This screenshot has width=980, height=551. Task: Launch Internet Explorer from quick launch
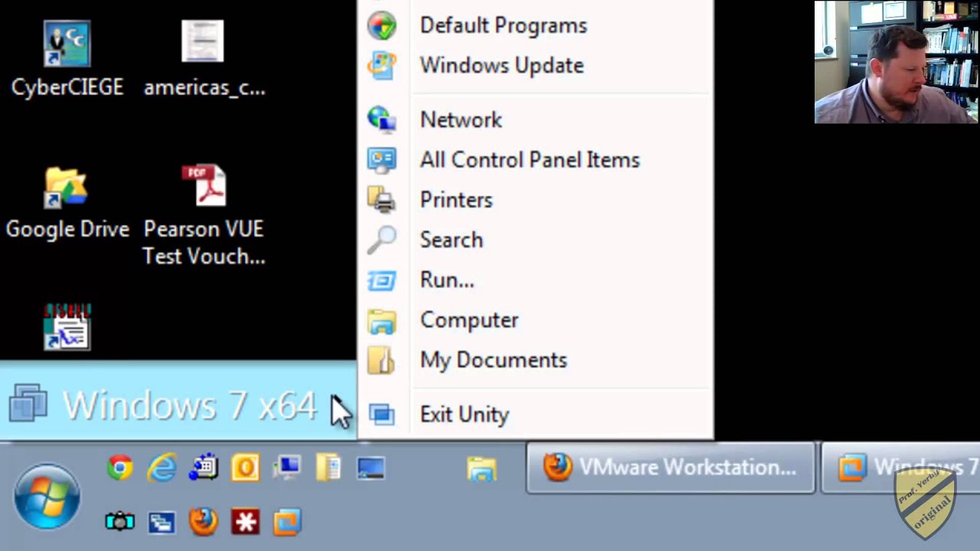[162, 467]
